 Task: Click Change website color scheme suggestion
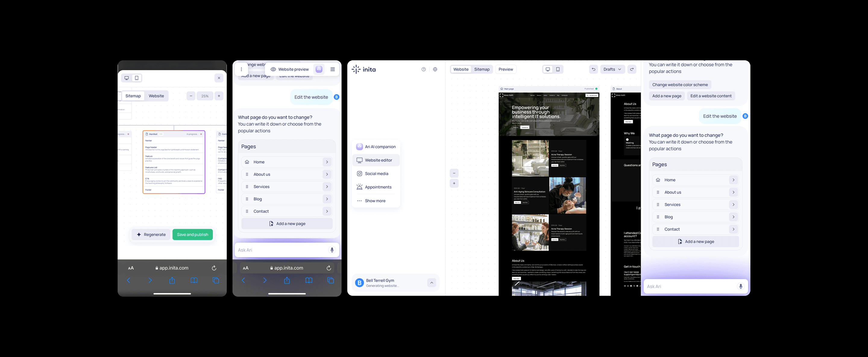(x=680, y=85)
